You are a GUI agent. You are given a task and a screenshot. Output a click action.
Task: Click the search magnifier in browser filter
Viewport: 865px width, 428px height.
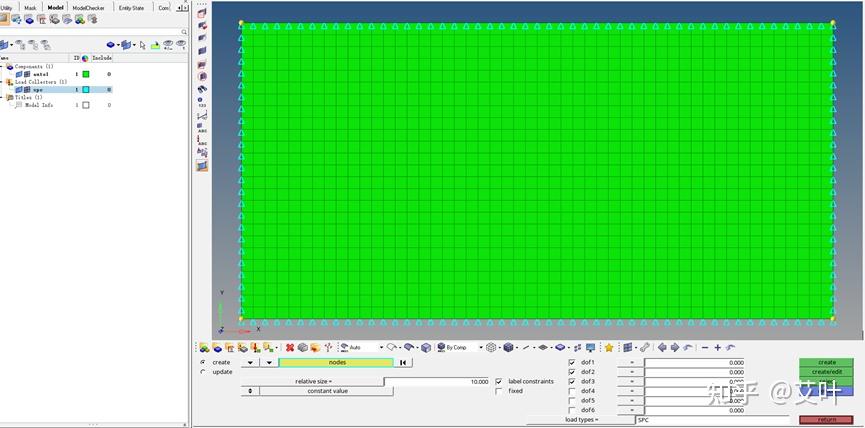[x=184, y=32]
